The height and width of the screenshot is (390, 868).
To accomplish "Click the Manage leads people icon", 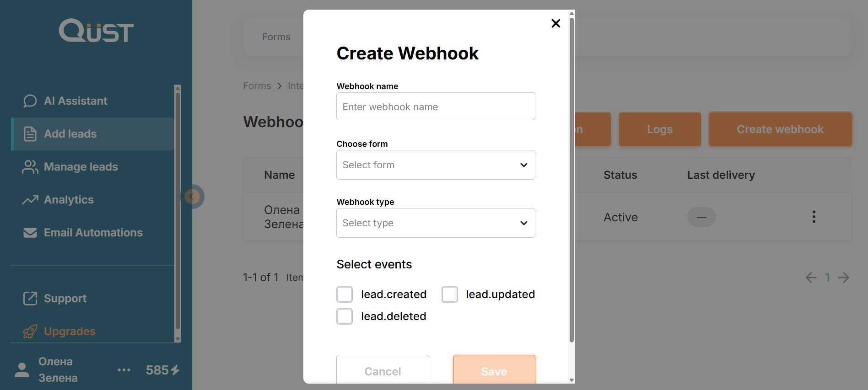I will 30,167.
